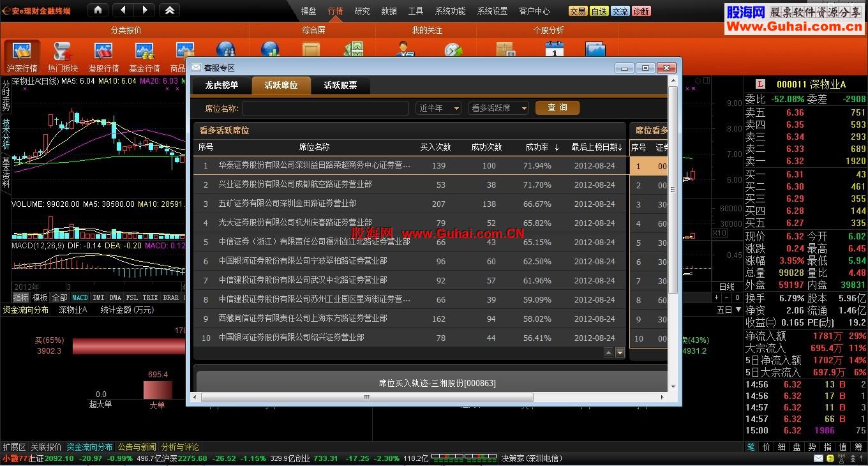Collapse the ribbon with double-chevron icon
Viewport: 868px width, 466px height.
[169, 10]
